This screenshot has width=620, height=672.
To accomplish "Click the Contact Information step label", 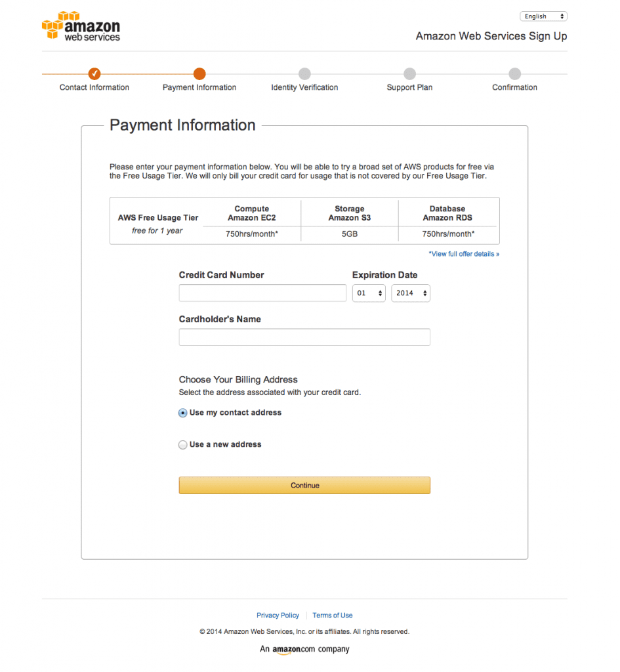I will (x=94, y=87).
